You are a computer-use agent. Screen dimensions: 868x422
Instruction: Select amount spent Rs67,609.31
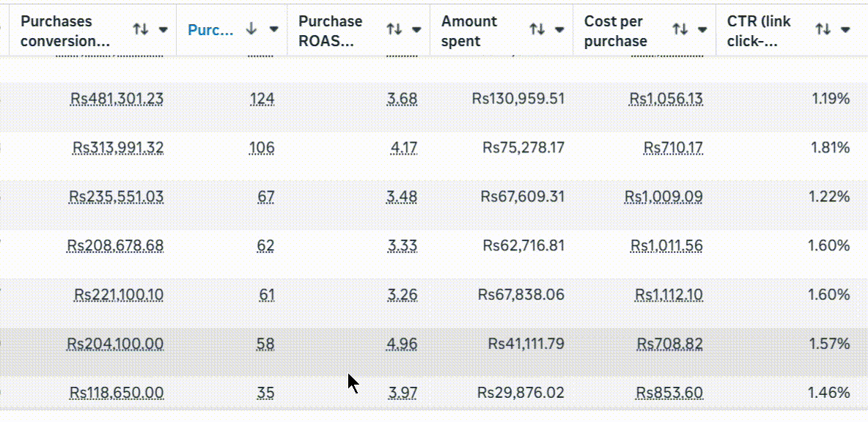[523, 196]
